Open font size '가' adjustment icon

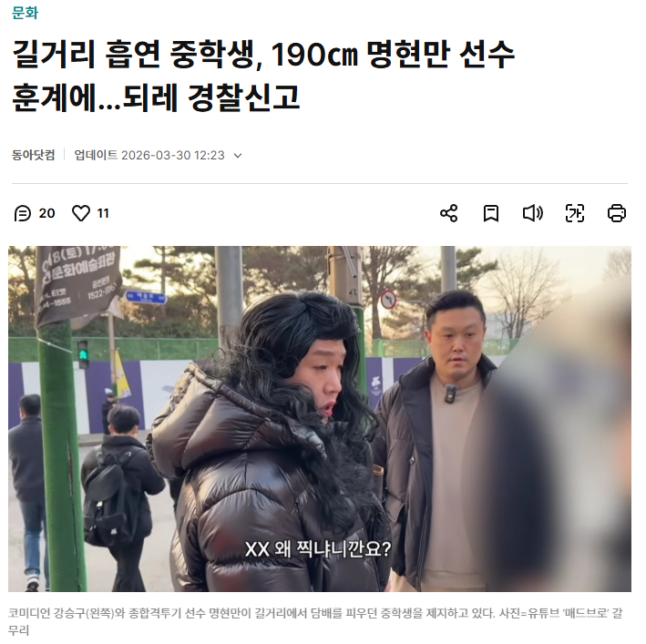coord(575,213)
